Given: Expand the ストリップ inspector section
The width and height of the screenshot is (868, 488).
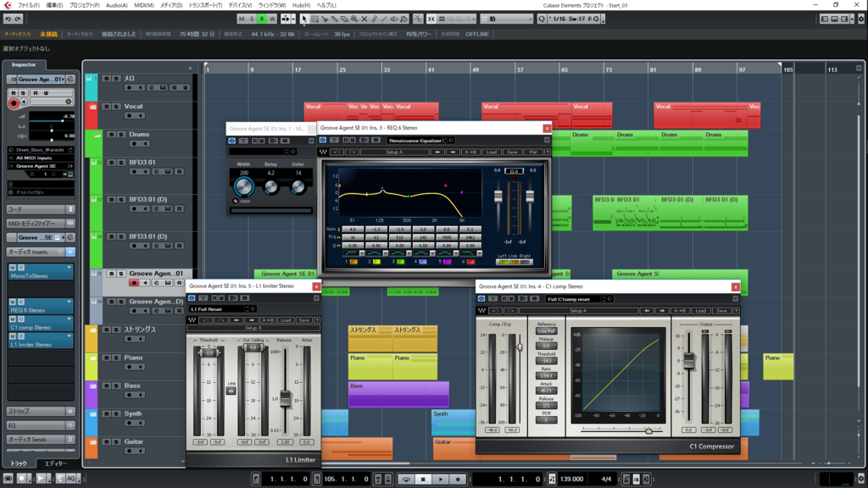Looking at the screenshot, I should (41, 412).
